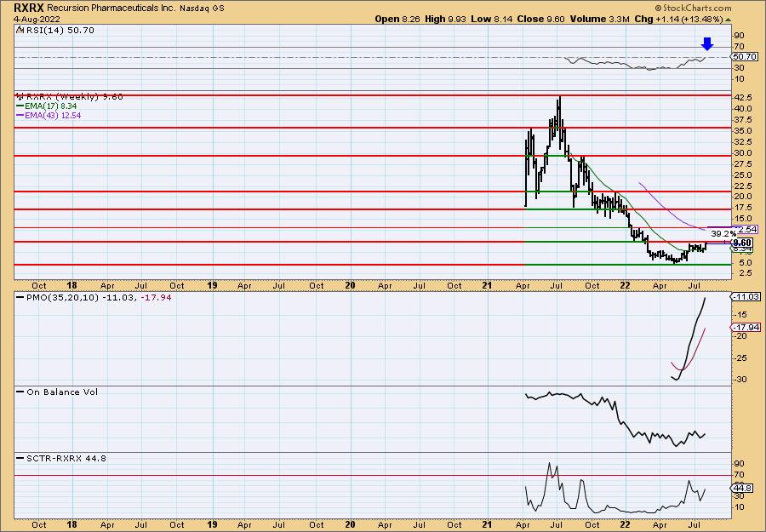Image resolution: width=766 pixels, height=532 pixels.
Task: Click the 22.5 price axis label
Action: click(742, 186)
